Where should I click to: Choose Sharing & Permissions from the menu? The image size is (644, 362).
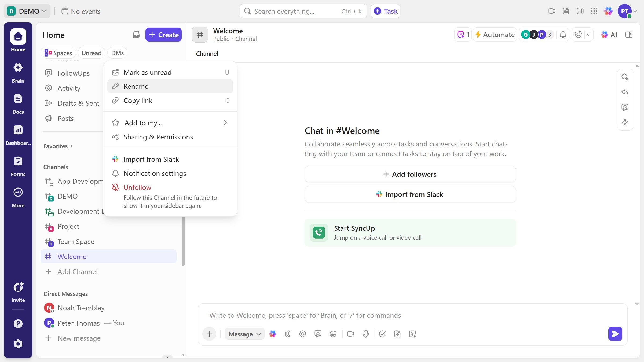(x=158, y=137)
